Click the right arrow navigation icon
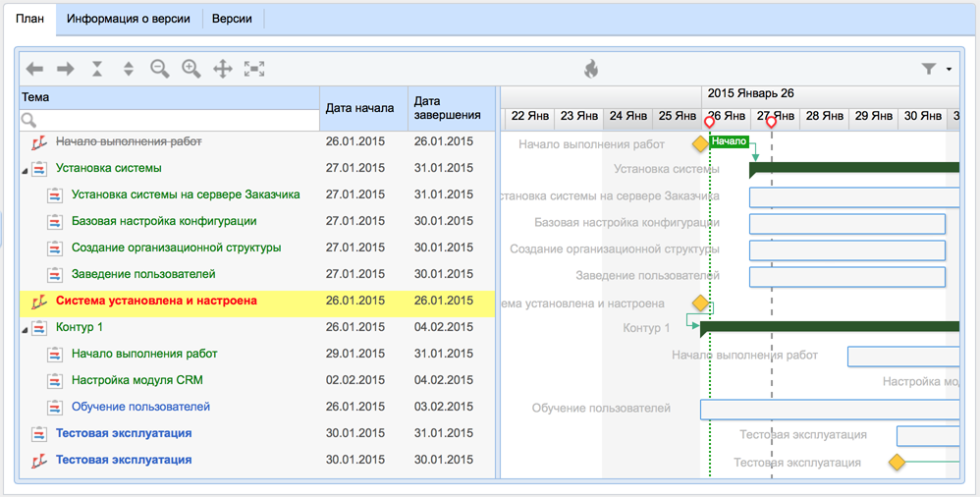Viewport: 980px width, 497px height. click(66, 69)
